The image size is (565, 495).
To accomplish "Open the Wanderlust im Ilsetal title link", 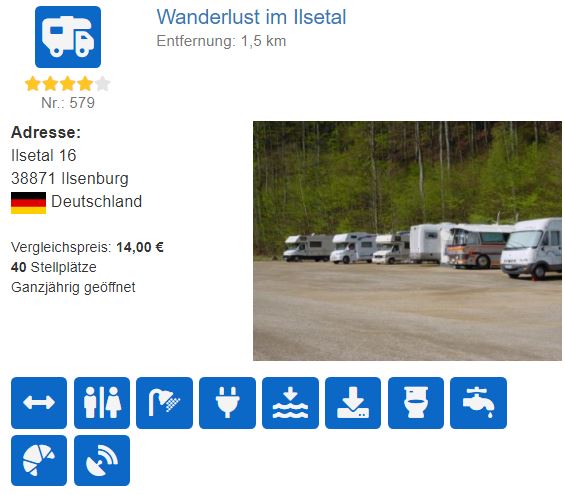I will click(x=251, y=17).
